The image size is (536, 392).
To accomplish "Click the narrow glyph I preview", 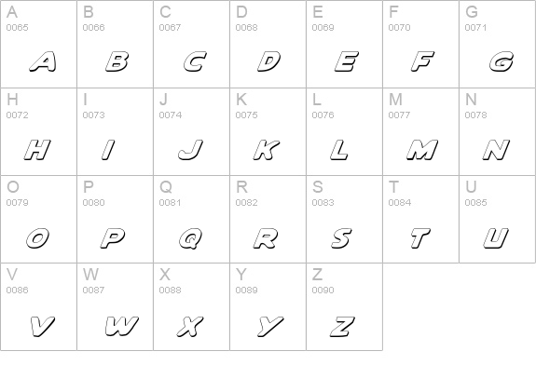I will tap(108, 150).
